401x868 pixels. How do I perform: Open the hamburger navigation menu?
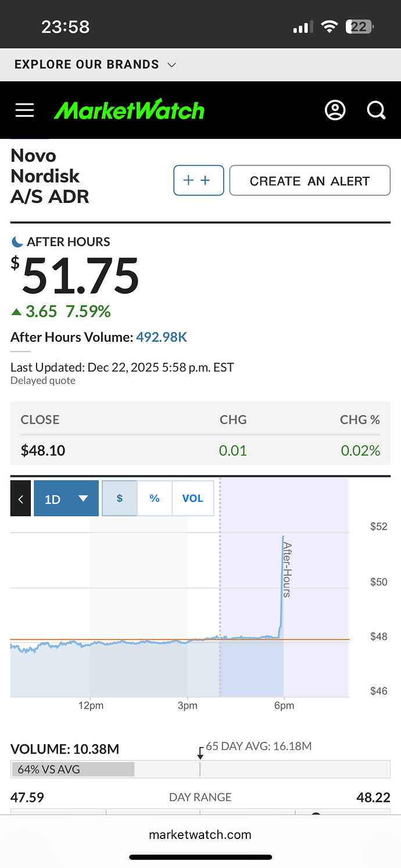tap(24, 110)
